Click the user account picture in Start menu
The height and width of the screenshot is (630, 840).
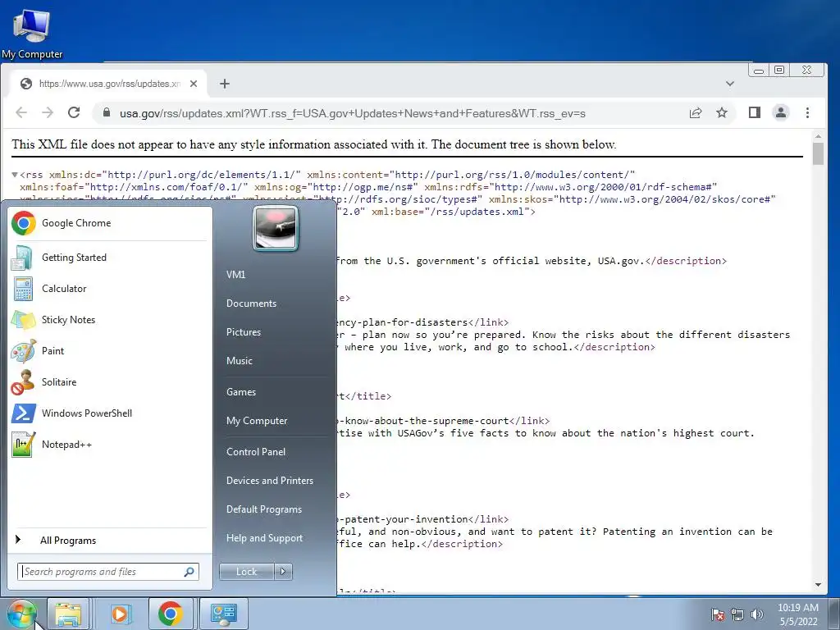coord(276,229)
